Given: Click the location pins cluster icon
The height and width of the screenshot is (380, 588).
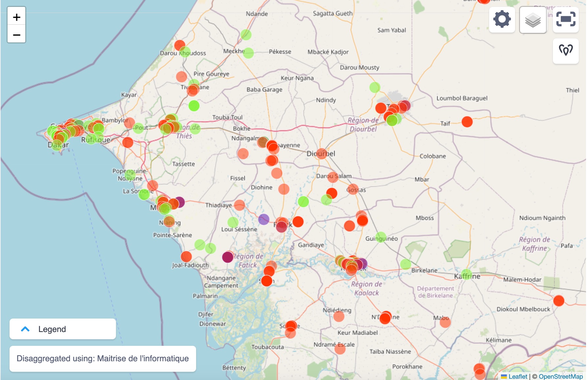Looking at the screenshot, I should click(x=565, y=50).
